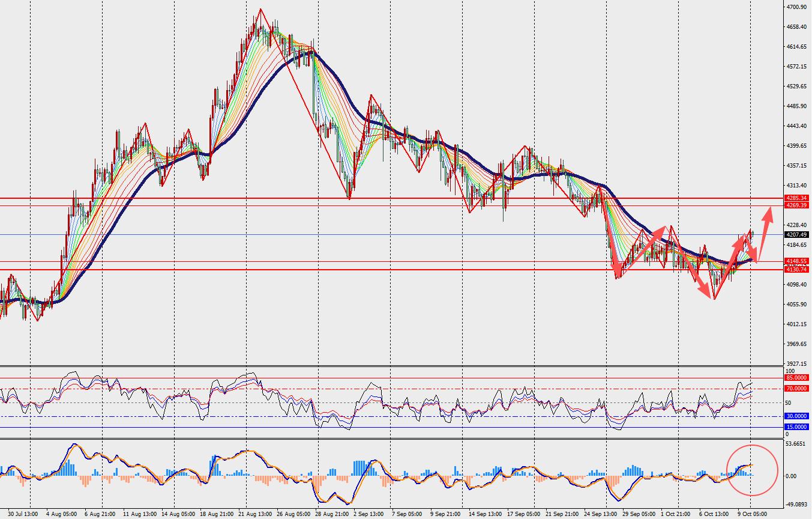812x519 pixels.
Task: Click the 1 Oct 21:00 time label
Action: (676, 514)
